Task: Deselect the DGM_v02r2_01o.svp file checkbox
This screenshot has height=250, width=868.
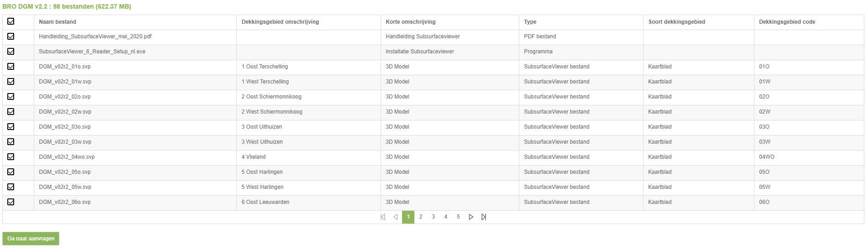Action: 11,67
